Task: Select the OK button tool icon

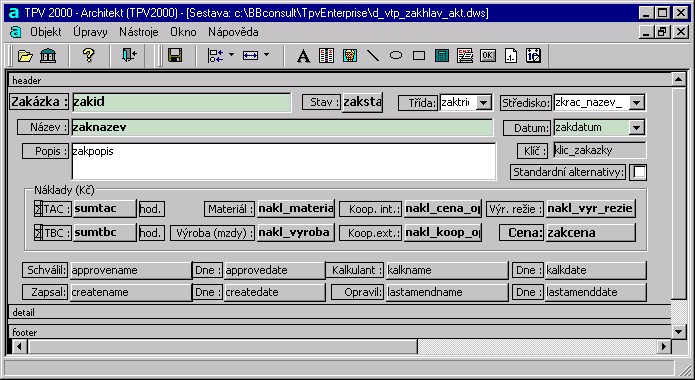Action: tap(488, 56)
